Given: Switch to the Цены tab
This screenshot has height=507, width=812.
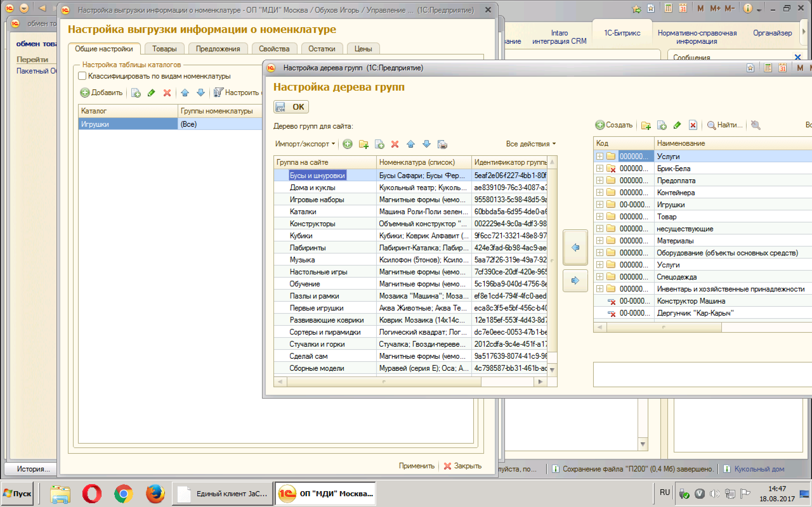Looking at the screenshot, I should [x=363, y=49].
